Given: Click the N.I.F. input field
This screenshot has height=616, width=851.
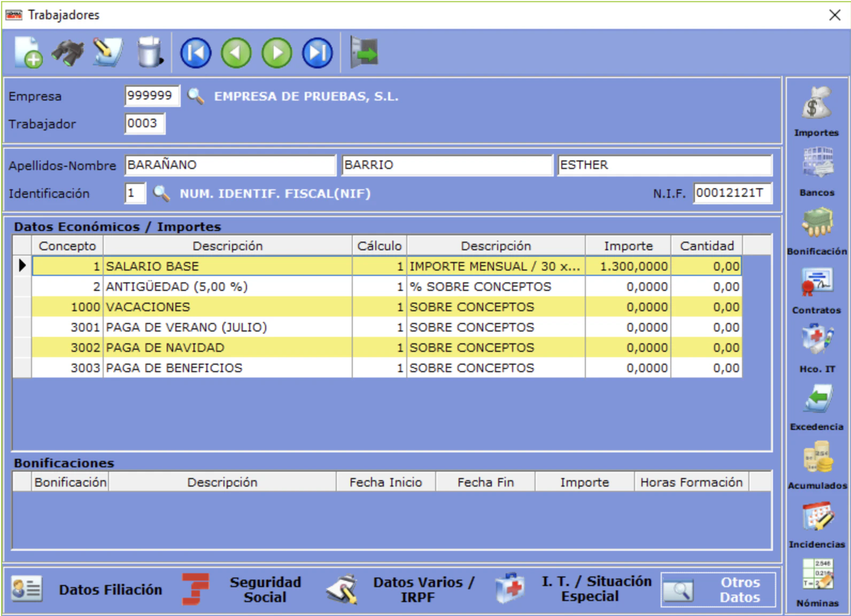Looking at the screenshot, I should tap(733, 193).
